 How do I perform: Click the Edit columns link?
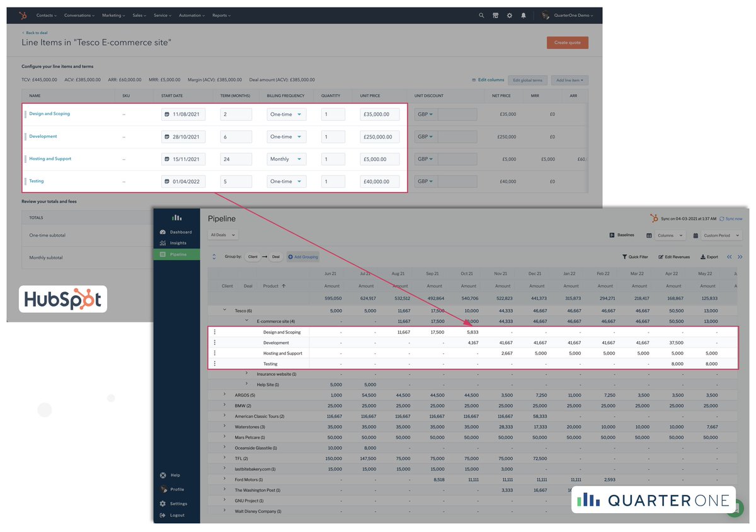click(488, 80)
